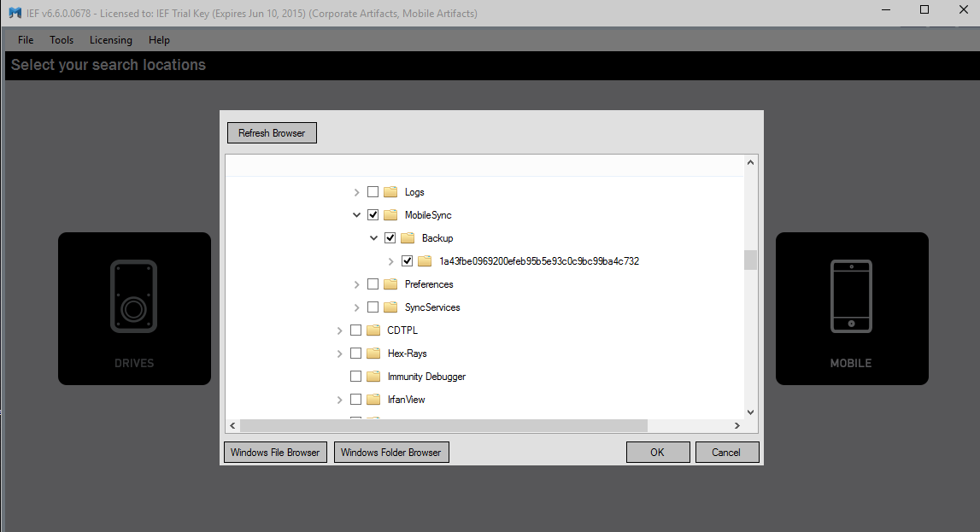Screen dimensions: 980x532
Task: Uncheck the 1a43fbe0969200efeb backup folder checkbox
Action: tap(407, 261)
